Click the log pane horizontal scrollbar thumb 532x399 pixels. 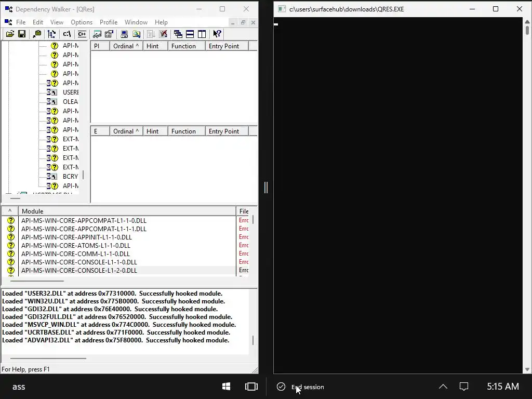pyautogui.click(x=48, y=358)
